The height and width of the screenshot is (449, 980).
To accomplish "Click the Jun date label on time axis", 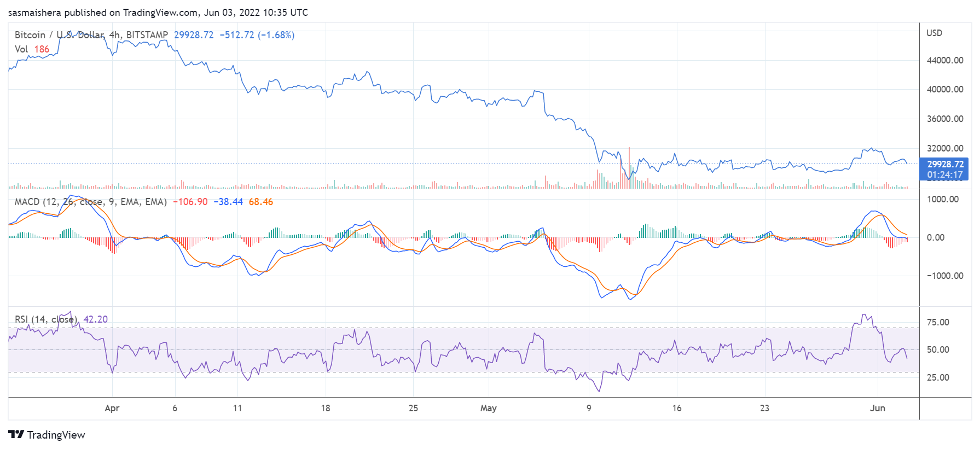I will [x=878, y=408].
